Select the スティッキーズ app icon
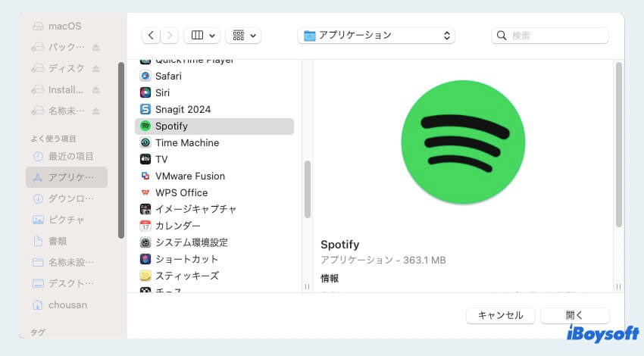 click(x=145, y=276)
